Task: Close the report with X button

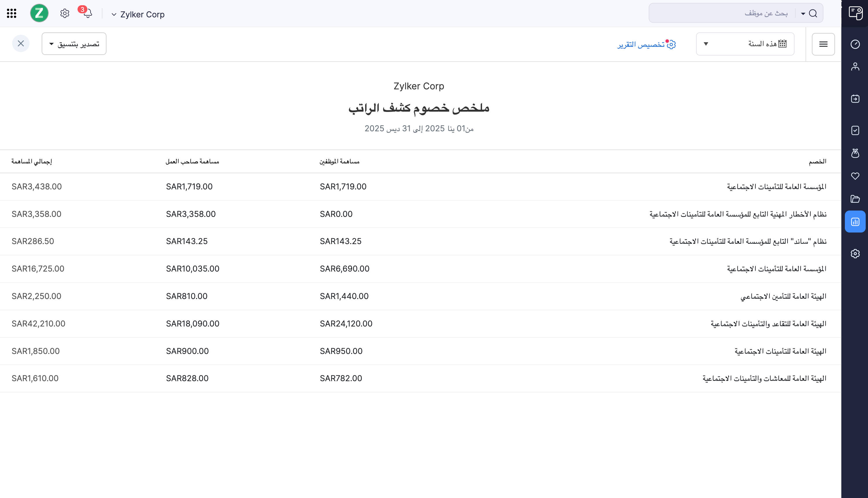Action: click(x=21, y=43)
